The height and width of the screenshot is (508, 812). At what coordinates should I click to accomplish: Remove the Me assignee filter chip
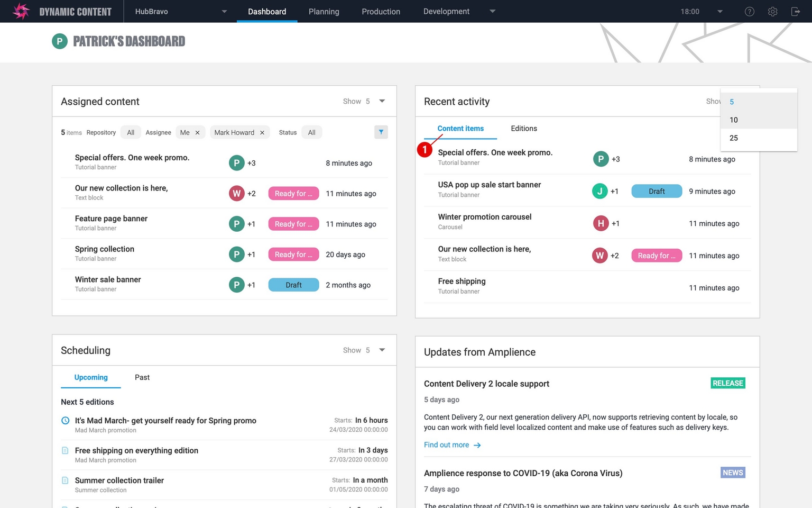pos(198,133)
